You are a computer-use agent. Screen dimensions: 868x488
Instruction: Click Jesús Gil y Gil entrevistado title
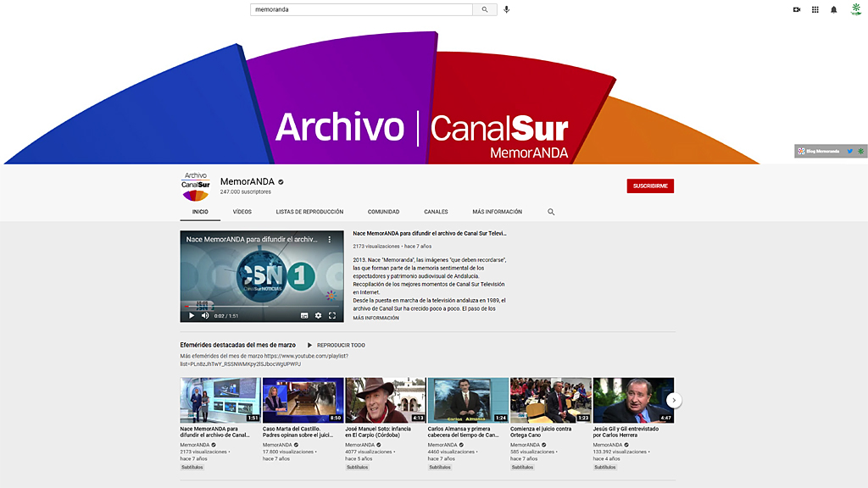pyautogui.click(x=626, y=432)
